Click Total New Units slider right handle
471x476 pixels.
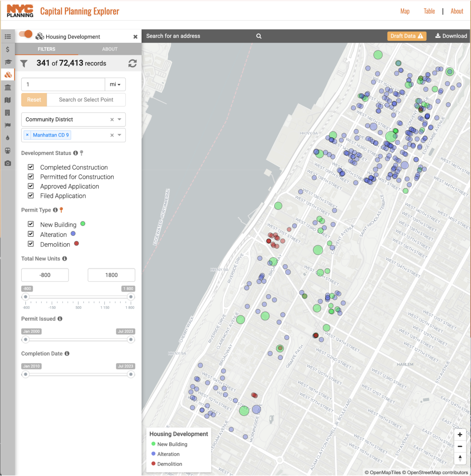(131, 297)
